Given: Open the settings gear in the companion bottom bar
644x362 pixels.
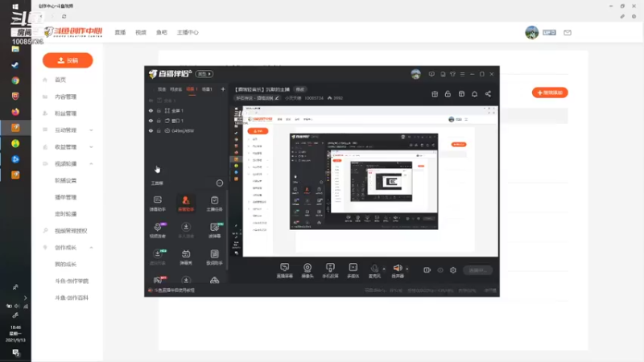Looking at the screenshot, I should tap(453, 270).
